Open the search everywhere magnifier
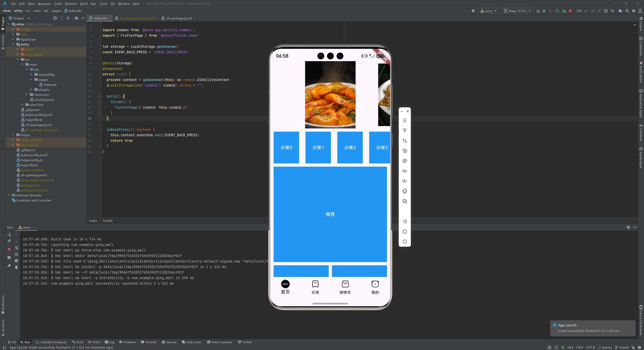The height and width of the screenshot is (350, 644). (x=627, y=11)
